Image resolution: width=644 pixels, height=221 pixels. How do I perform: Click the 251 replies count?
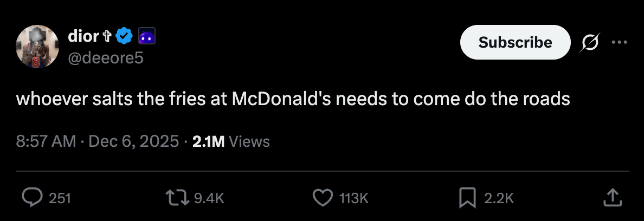[x=60, y=198]
